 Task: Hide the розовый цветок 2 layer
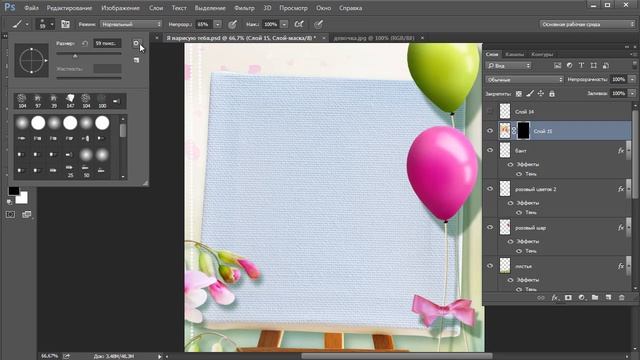490,189
